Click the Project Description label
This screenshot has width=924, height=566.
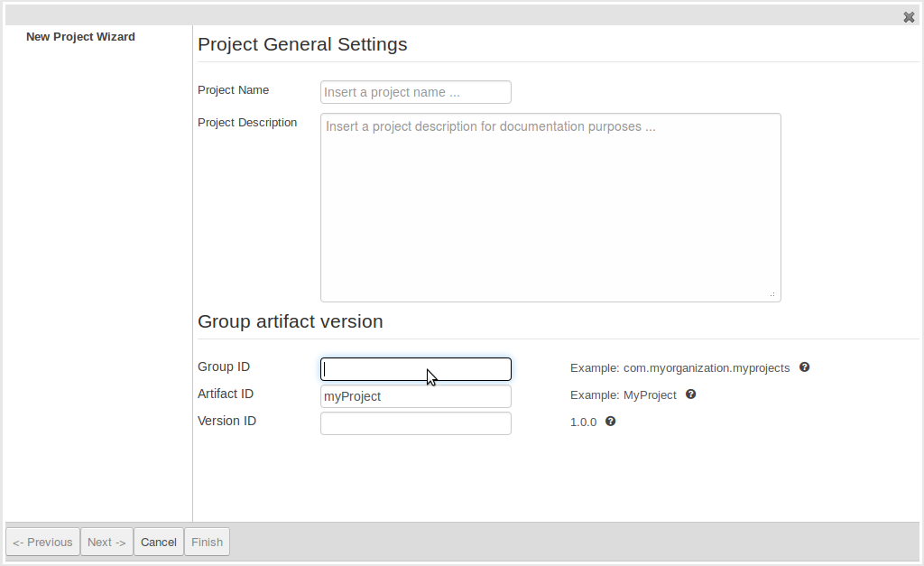pyautogui.click(x=247, y=123)
